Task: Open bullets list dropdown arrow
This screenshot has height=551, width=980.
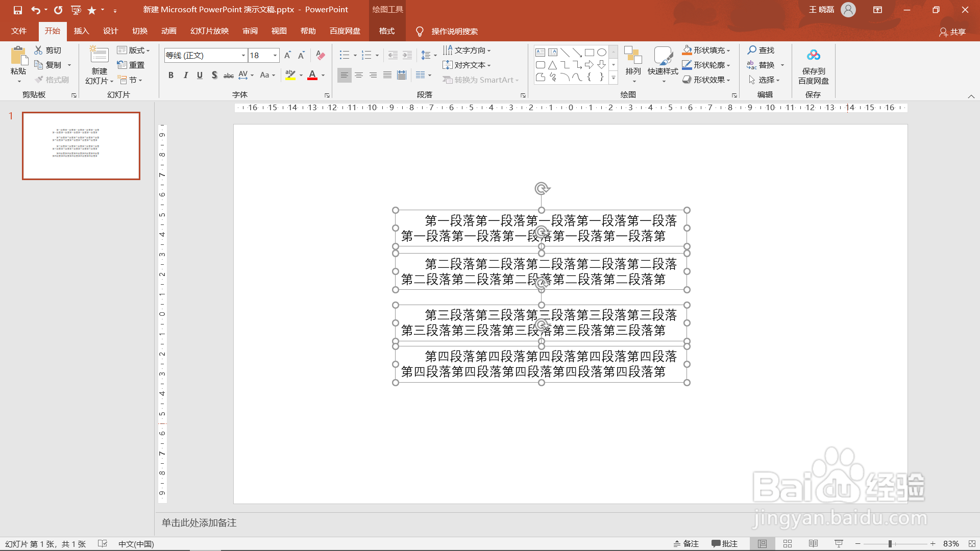Action: point(355,55)
